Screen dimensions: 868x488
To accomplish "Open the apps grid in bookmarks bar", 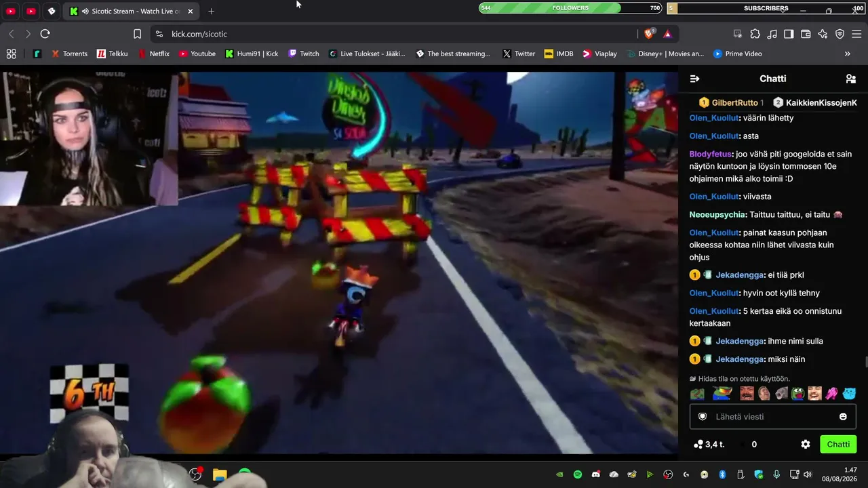I will pyautogui.click(x=11, y=54).
